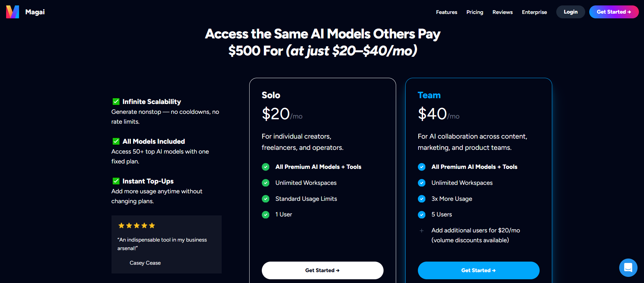Click Get Started under the Solo plan

click(322, 270)
